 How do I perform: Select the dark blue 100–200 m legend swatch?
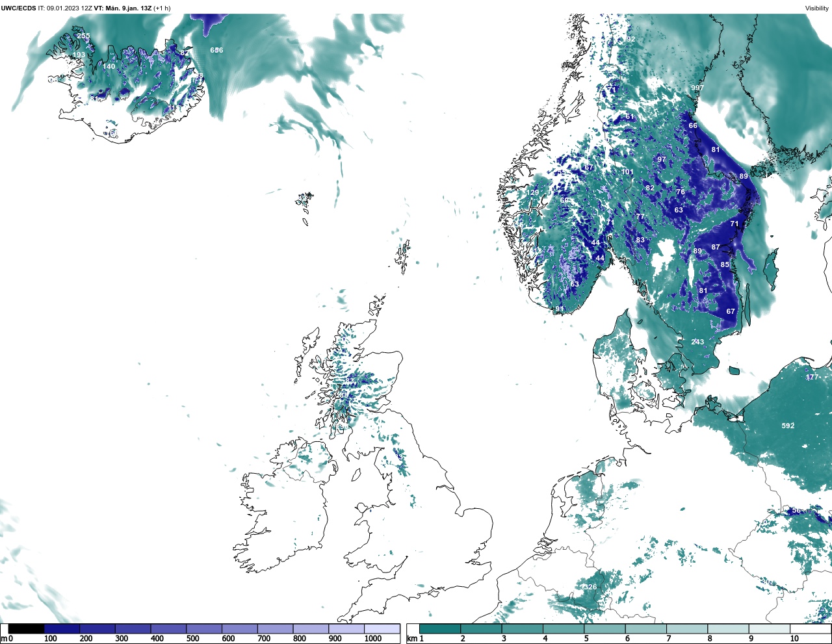pyautogui.click(x=62, y=628)
